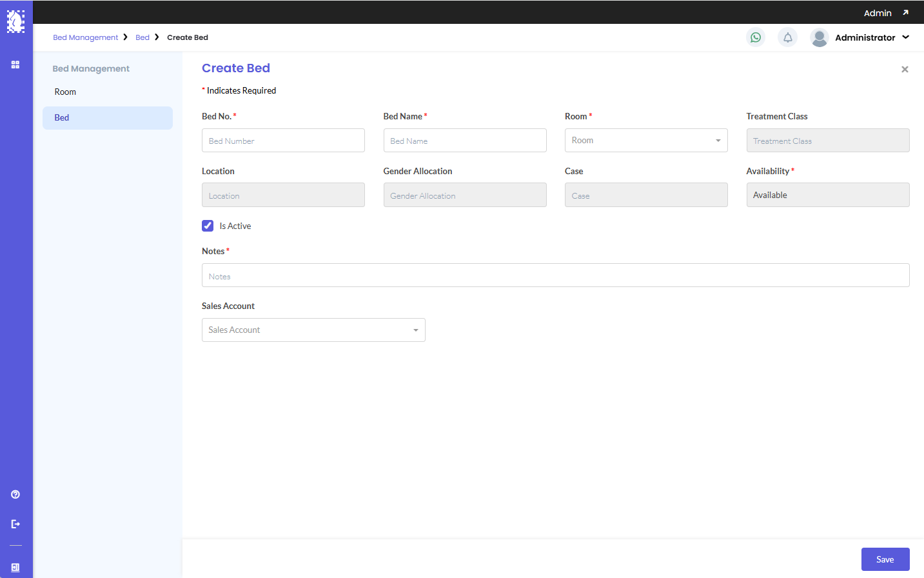Click the app logo in the sidebar
The height and width of the screenshot is (578, 924).
(x=15, y=21)
